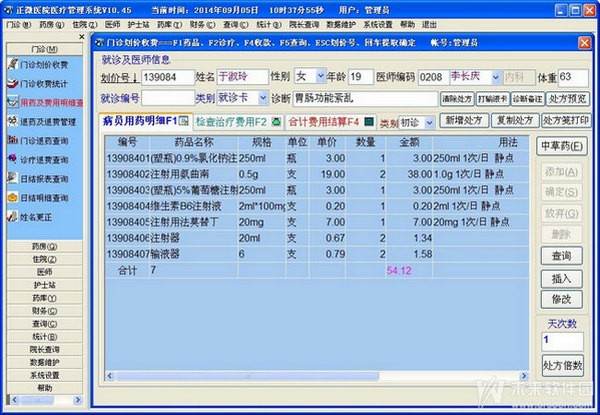Open 诊疗退费查询 sidebar item
Viewport: 600px width, 415px height.
pyautogui.click(x=45, y=160)
